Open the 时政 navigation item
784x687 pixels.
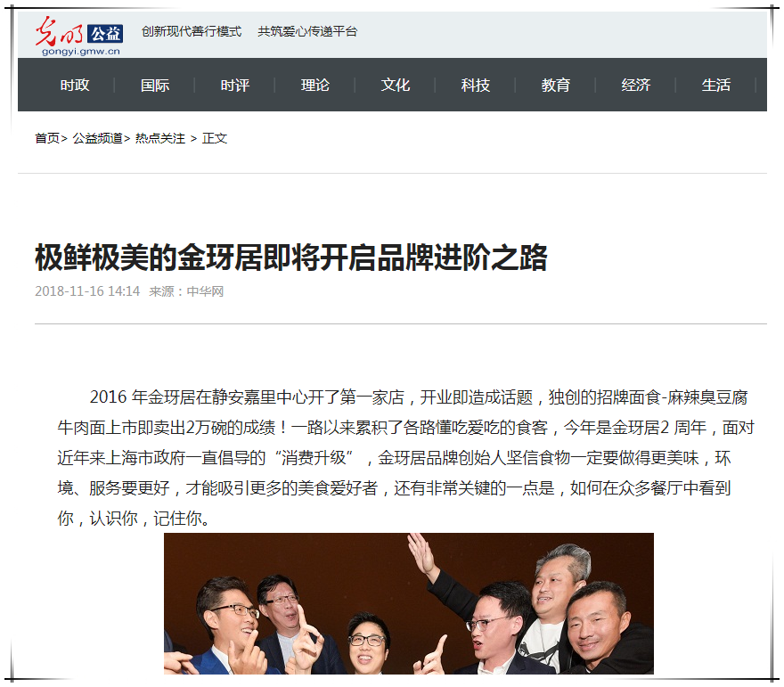(75, 85)
